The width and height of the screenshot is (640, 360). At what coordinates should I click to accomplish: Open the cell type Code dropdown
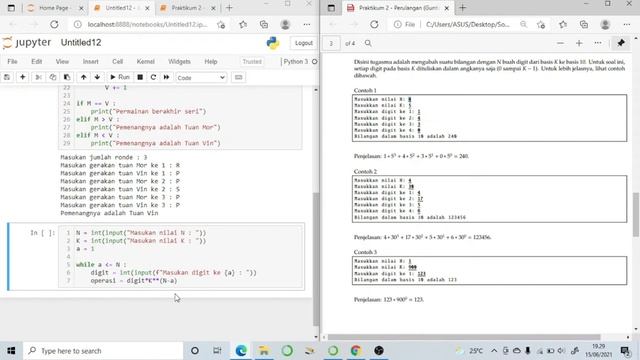pos(201,78)
